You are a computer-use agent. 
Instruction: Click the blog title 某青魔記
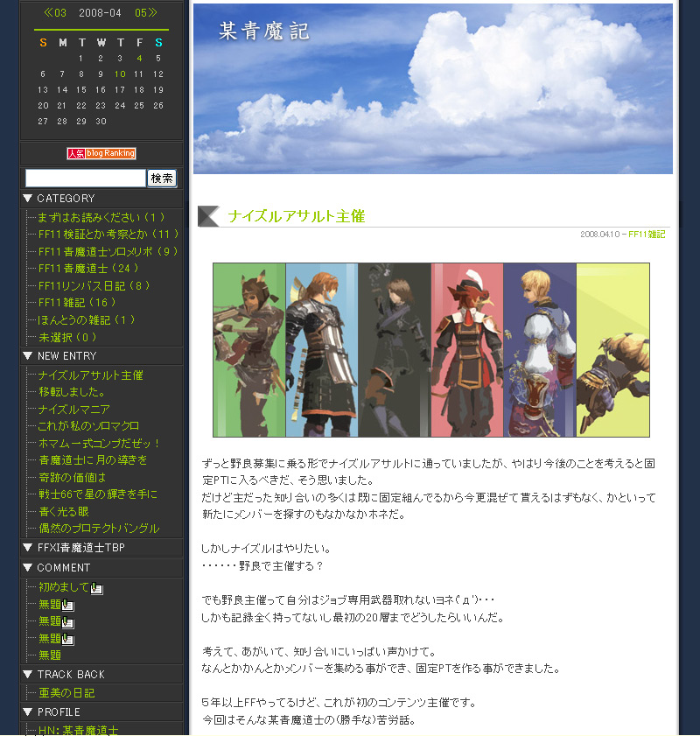(x=263, y=32)
